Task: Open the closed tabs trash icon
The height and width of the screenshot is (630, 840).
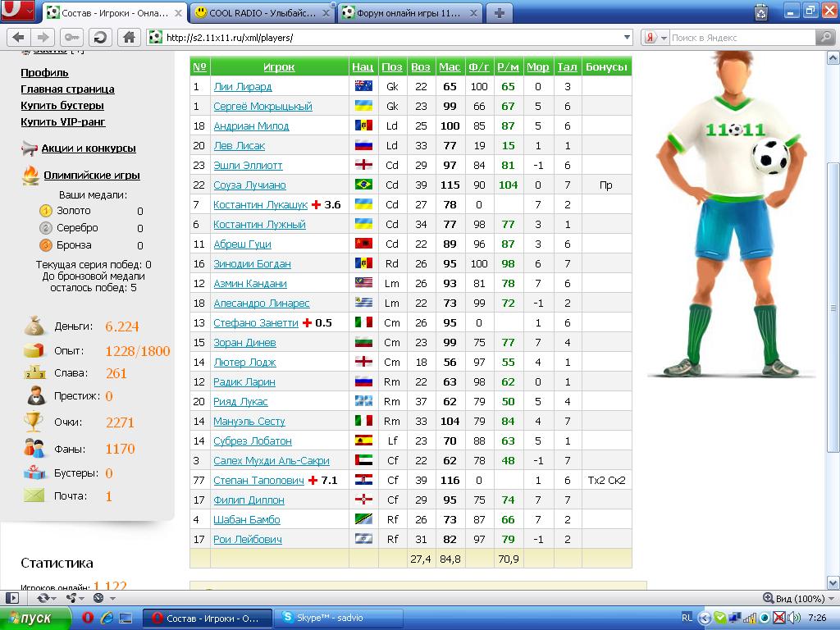Action: point(761,11)
